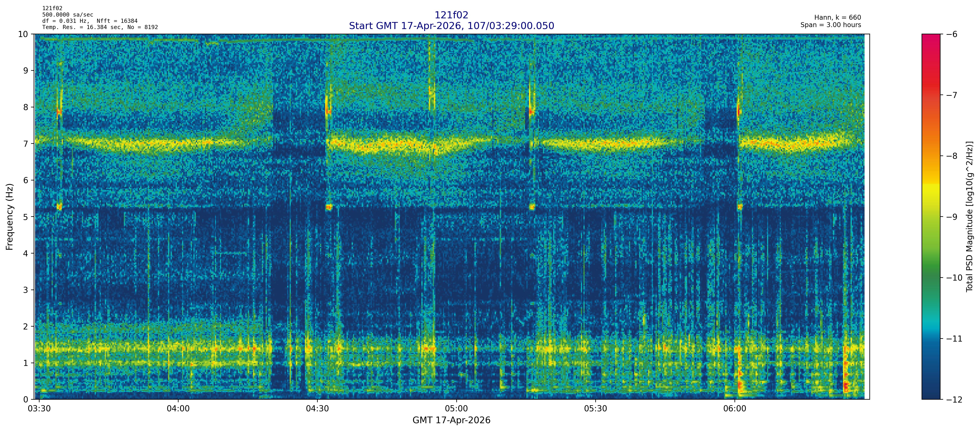Click the 'GMT 17-Apr-2026' x-axis label
The image size is (980, 431).
[x=451, y=420]
